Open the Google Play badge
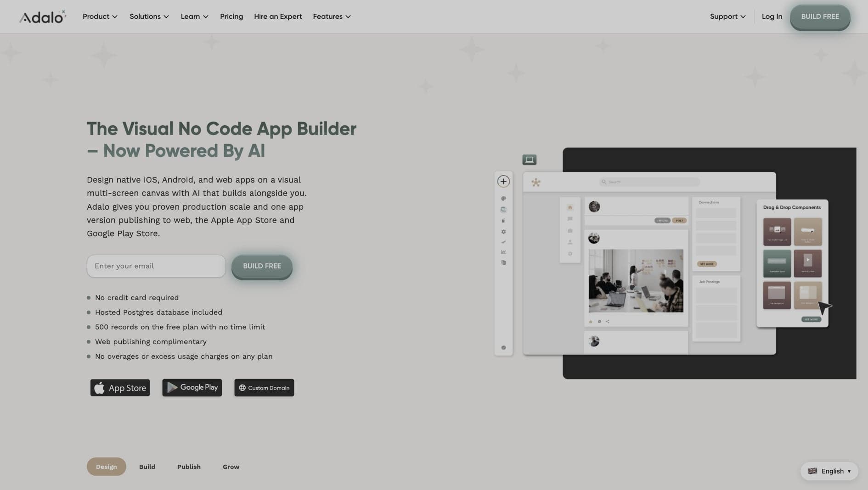 coord(192,388)
